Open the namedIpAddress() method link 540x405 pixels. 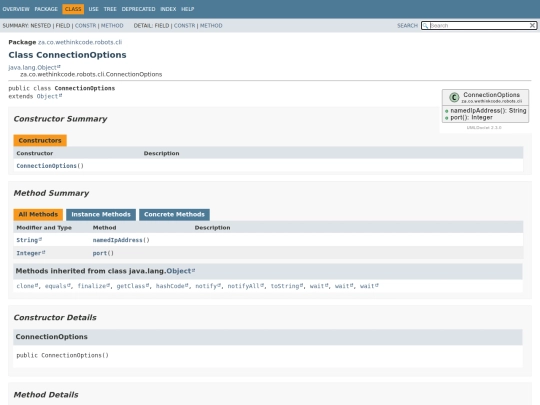click(x=121, y=240)
